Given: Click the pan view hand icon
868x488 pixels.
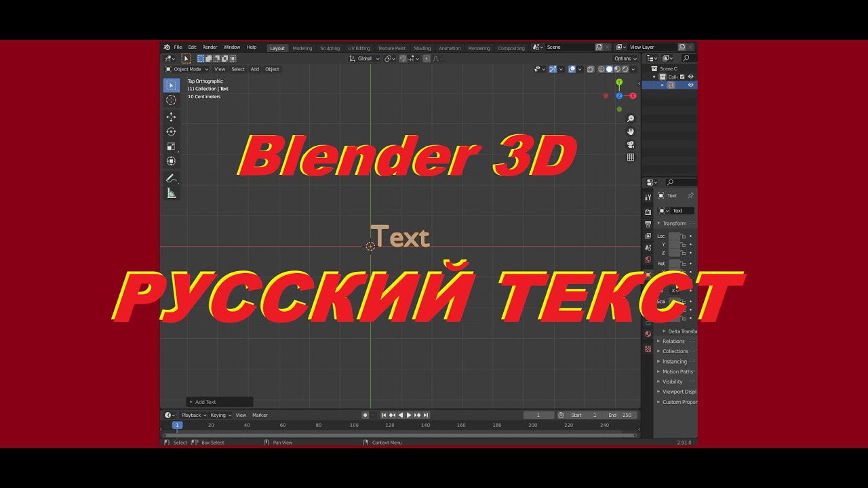Looking at the screenshot, I should pos(631,131).
